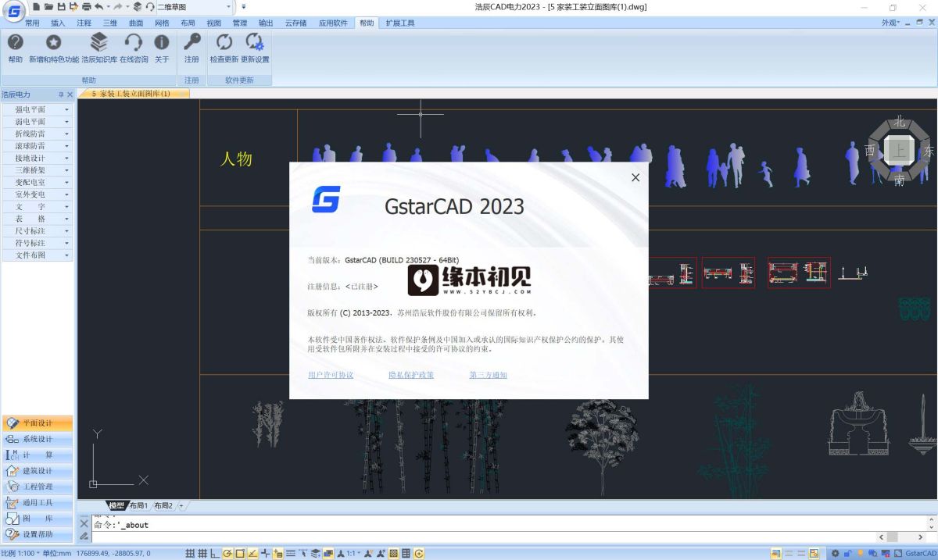
Task: Select the 建筑设计 panel button
Action: pos(38,471)
